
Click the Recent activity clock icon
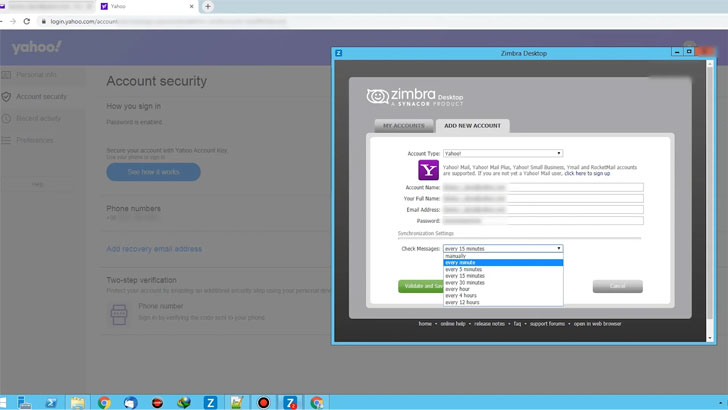[6, 118]
